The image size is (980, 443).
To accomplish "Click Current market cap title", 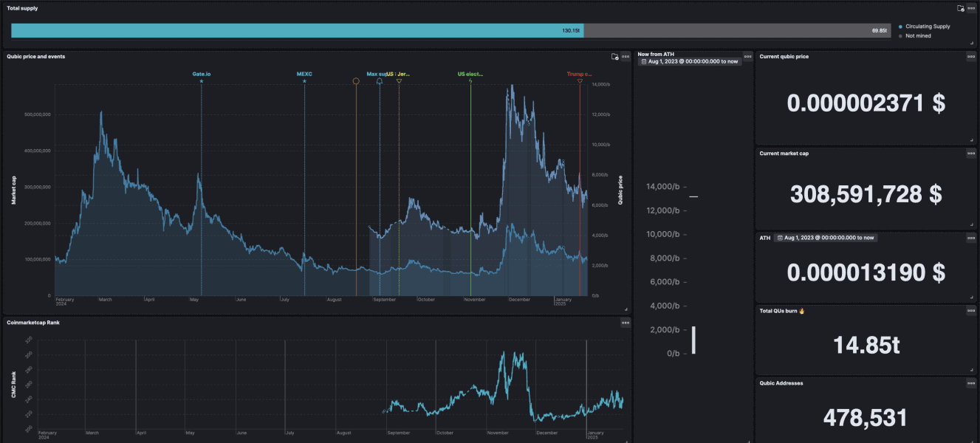I will point(784,154).
